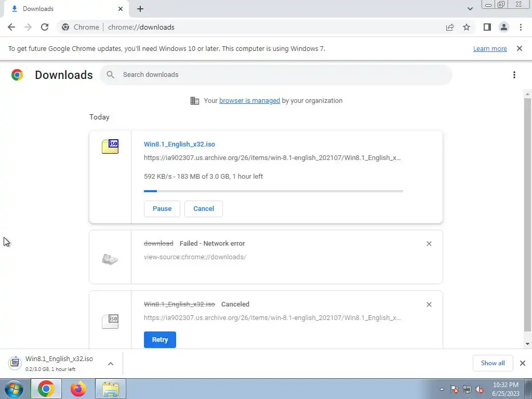532x399 pixels.
Task: Share this page icon in address bar
Action: click(x=450, y=27)
